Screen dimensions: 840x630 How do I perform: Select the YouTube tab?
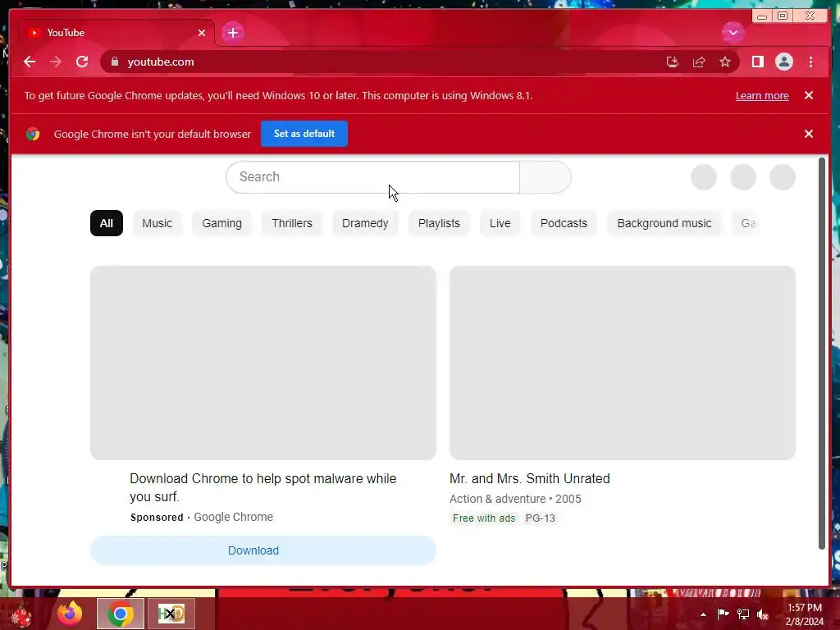tap(116, 33)
